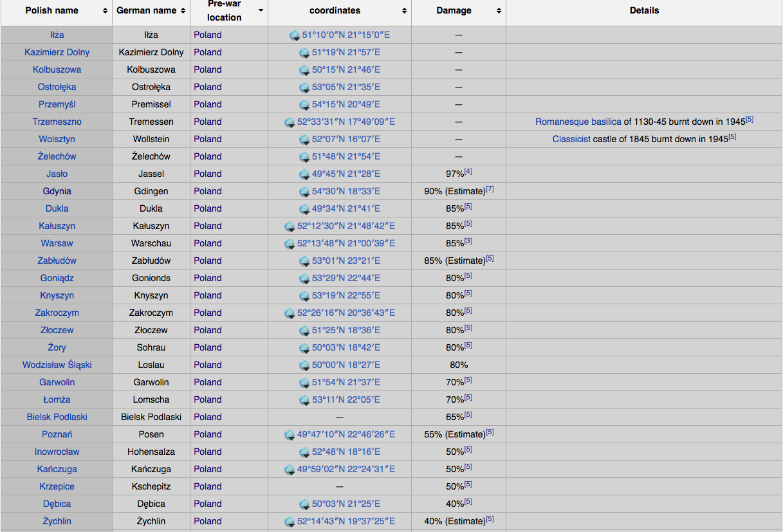This screenshot has width=783, height=532.
Task: Click the globe icon in the Łomża row
Action: click(304, 400)
